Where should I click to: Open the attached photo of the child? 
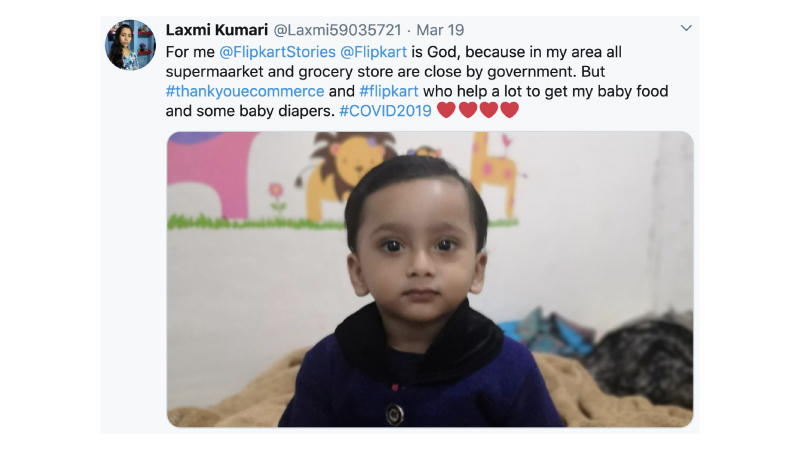click(x=430, y=279)
